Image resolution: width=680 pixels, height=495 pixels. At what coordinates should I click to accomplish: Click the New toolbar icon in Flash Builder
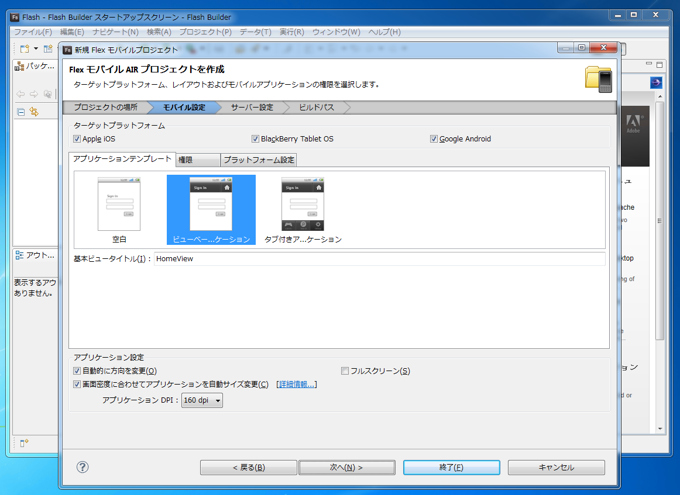pyautogui.click(x=24, y=49)
